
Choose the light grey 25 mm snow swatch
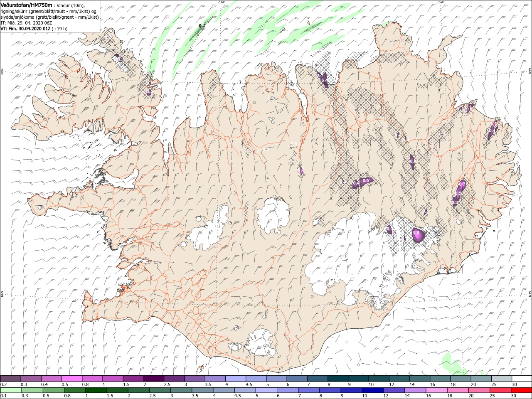[x=501, y=378]
